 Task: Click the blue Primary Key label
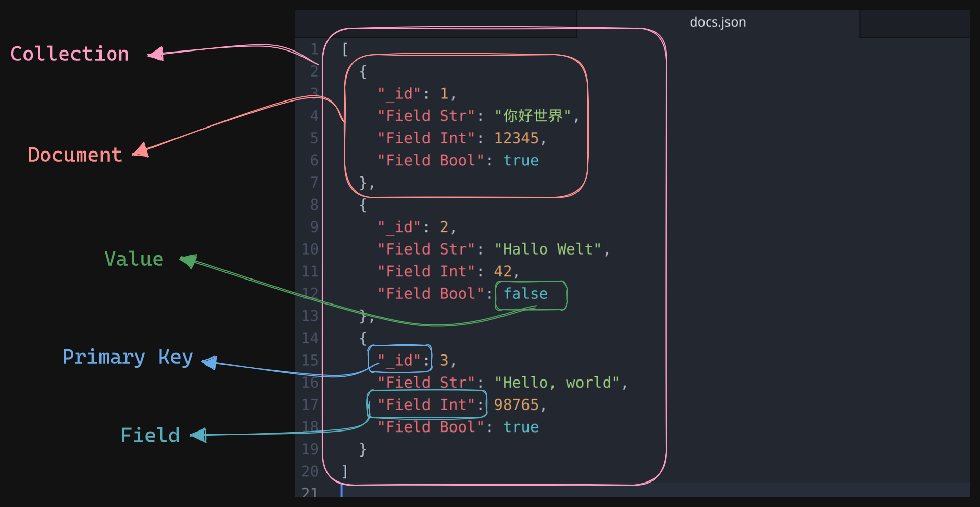coord(128,357)
